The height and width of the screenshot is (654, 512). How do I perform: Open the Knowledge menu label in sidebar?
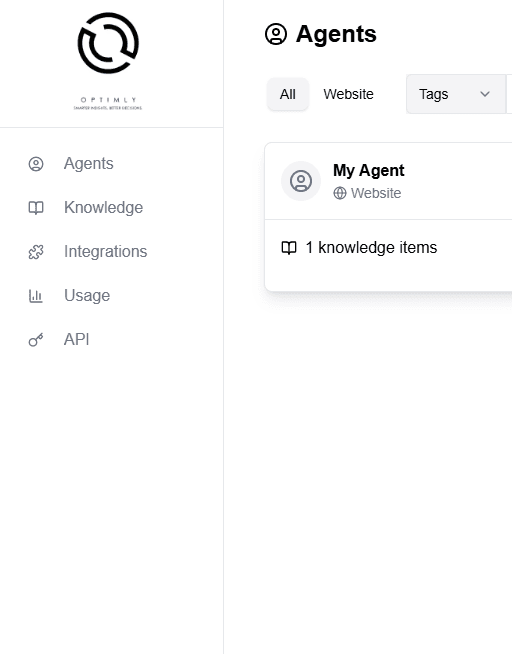(x=103, y=208)
